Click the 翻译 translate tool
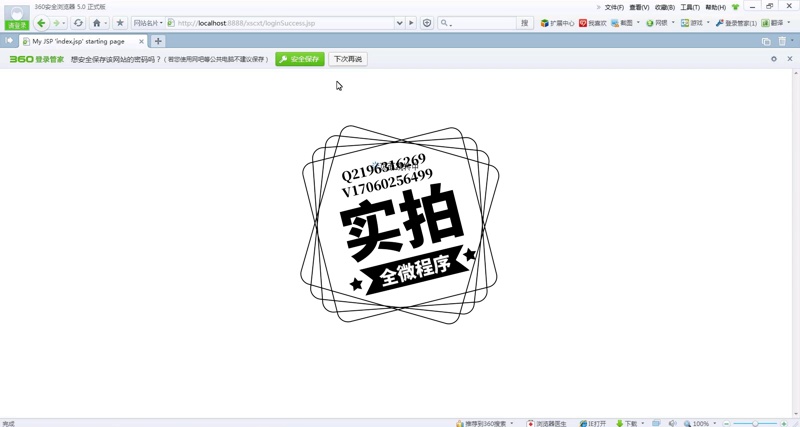Image resolution: width=800 pixels, height=427 pixels. coord(777,23)
